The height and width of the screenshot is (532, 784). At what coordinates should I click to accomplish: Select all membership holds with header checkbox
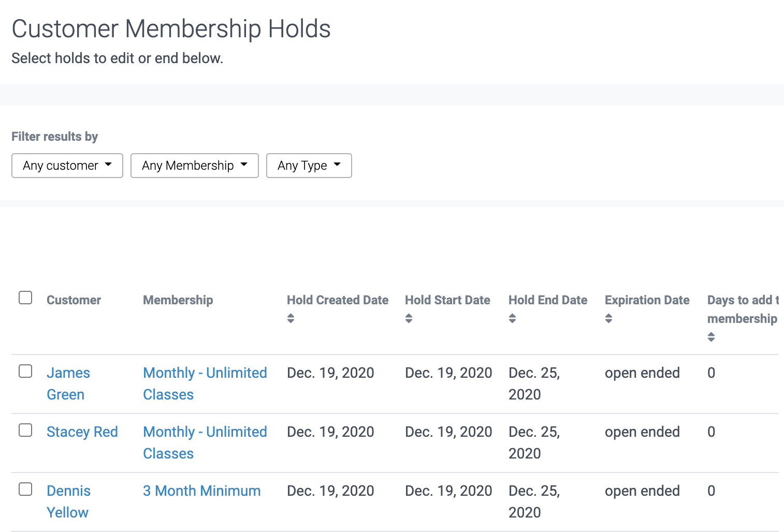coord(25,298)
